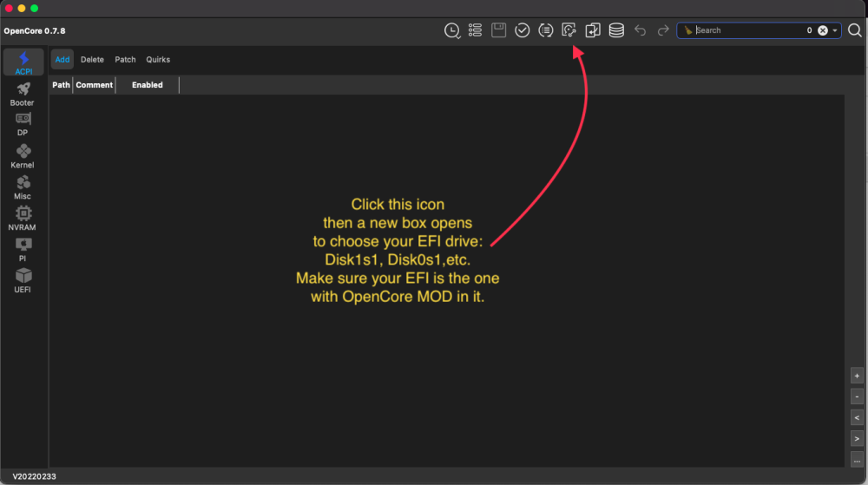Click the checkmark validate icon
Viewport: 868px width, 485px height.
tap(522, 29)
